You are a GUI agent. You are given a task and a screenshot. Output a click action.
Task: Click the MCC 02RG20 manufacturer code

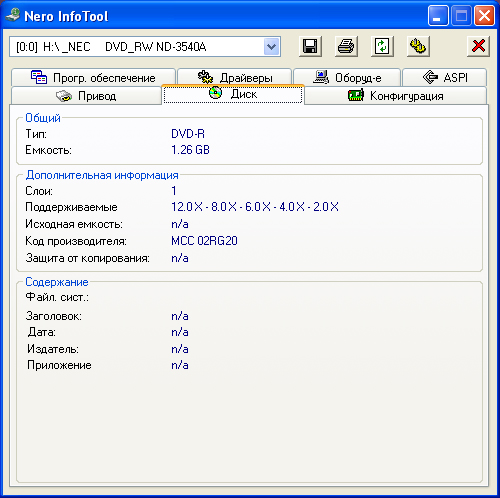204,241
